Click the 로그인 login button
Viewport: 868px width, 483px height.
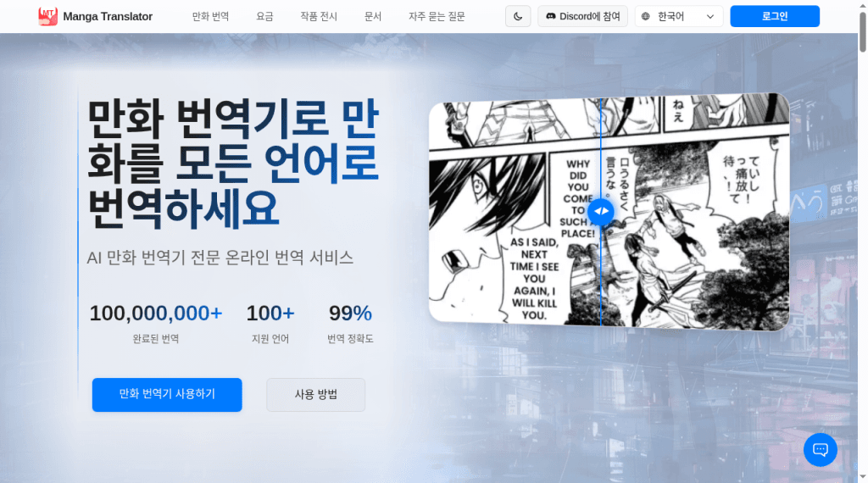coord(775,16)
